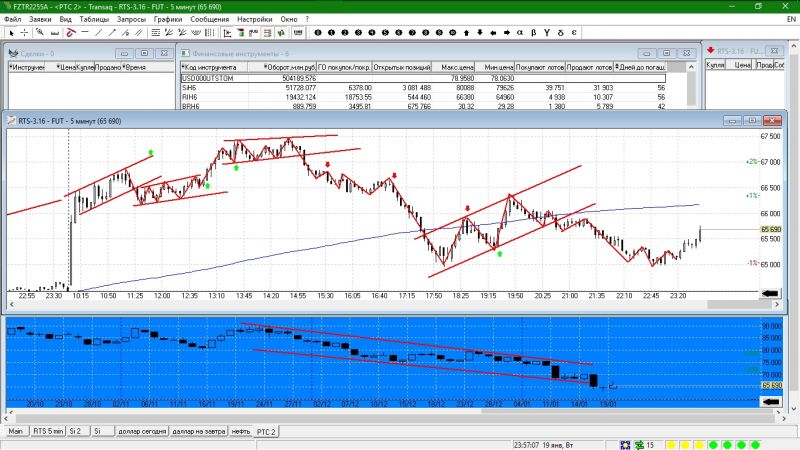Jump to latest bar on 5-minute chart
This screenshot has height=450, width=800.
[x=770, y=293]
